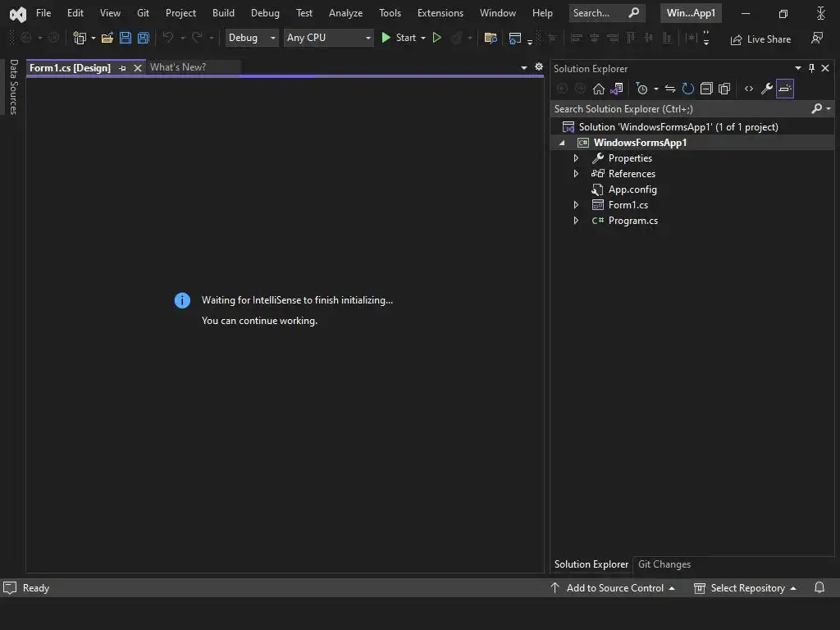Switch to the Git Changes tab

(664, 564)
